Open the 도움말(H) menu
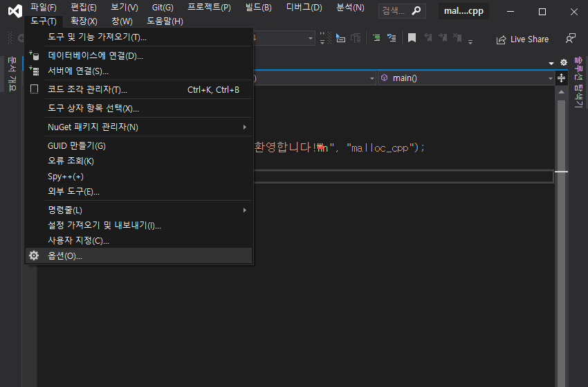Screen dimensions: 588x387 point(165,21)
